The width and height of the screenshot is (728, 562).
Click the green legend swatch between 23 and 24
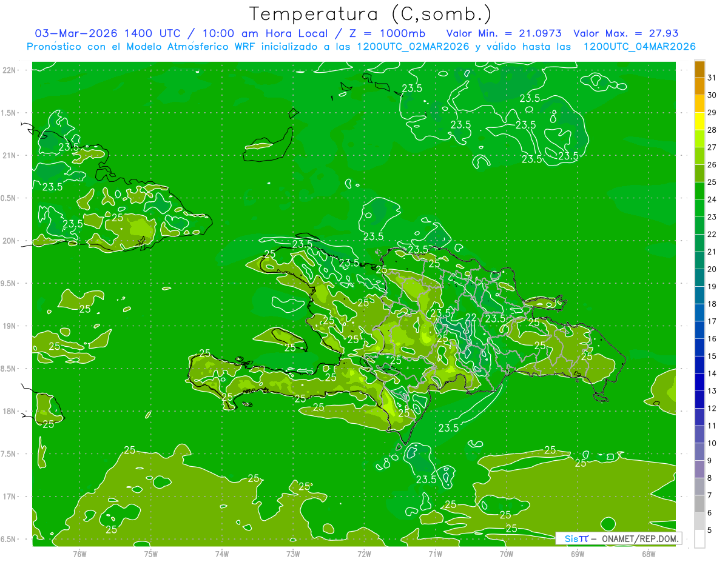(699, 208)
